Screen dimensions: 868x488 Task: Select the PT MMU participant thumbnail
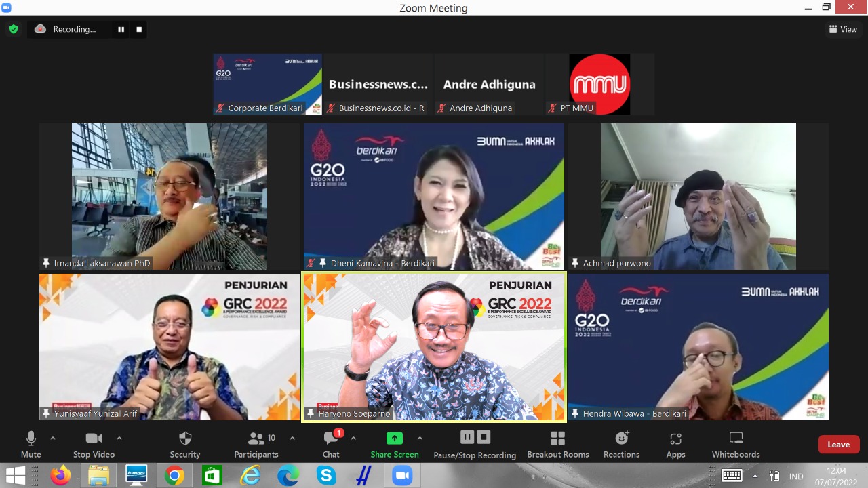(600, 84)
